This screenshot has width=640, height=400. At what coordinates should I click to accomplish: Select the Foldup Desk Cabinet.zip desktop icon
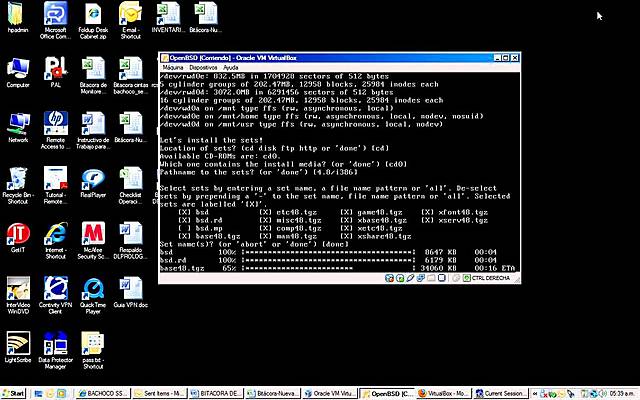93,20
